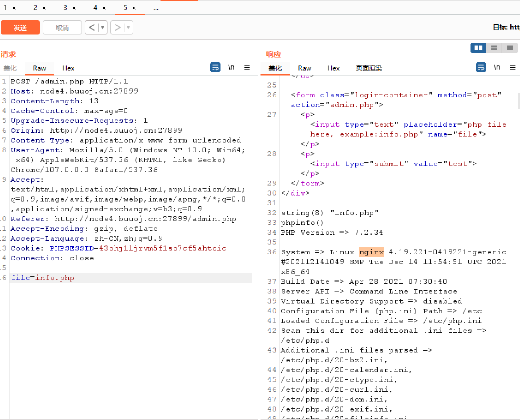520x420 pixels.
Task: Go back to previous request with left arrow
Action: point(92,28)
